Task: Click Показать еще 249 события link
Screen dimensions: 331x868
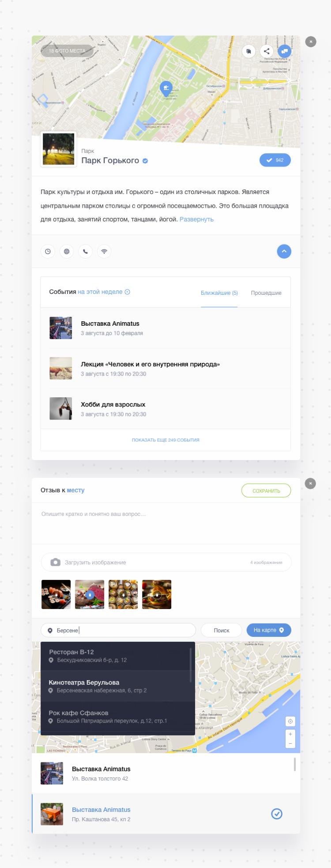Action: [x=165, y=440]
